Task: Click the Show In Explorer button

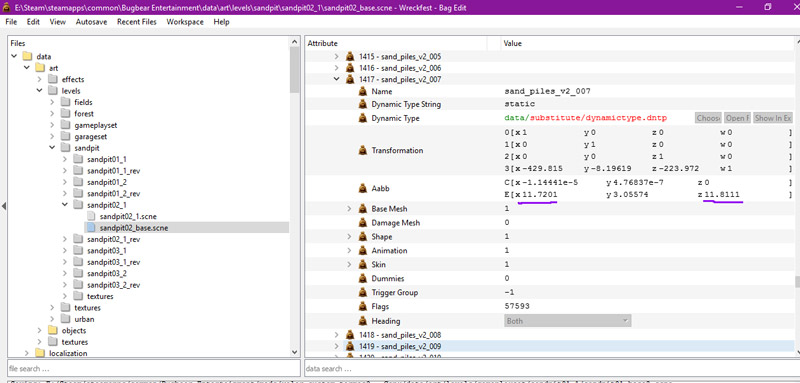Action: [x=773, y=118]
